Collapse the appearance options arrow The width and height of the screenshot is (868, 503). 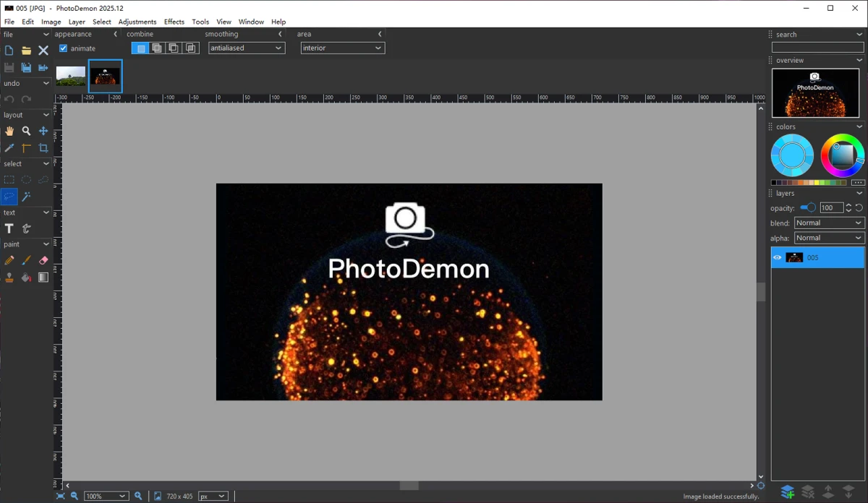click(115, 34)
